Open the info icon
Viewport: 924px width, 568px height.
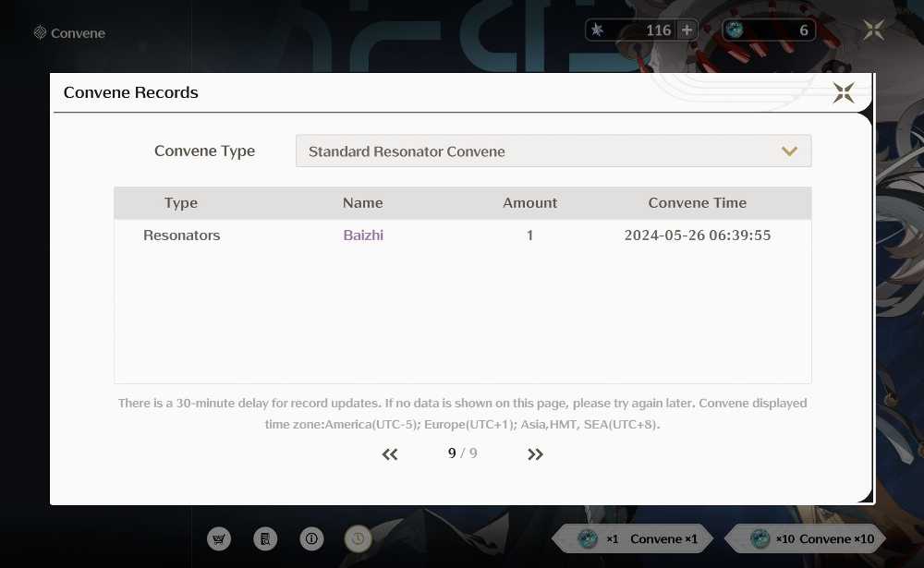pos(311,538)
